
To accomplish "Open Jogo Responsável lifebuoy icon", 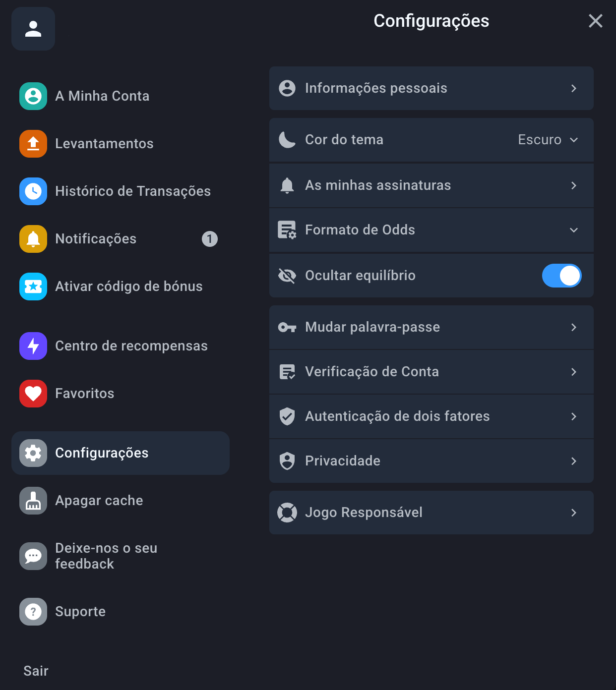I will coord(287,513).
